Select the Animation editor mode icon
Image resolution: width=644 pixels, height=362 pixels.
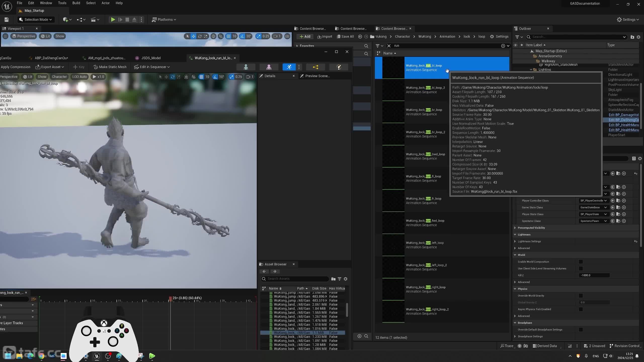click(289, 67)
